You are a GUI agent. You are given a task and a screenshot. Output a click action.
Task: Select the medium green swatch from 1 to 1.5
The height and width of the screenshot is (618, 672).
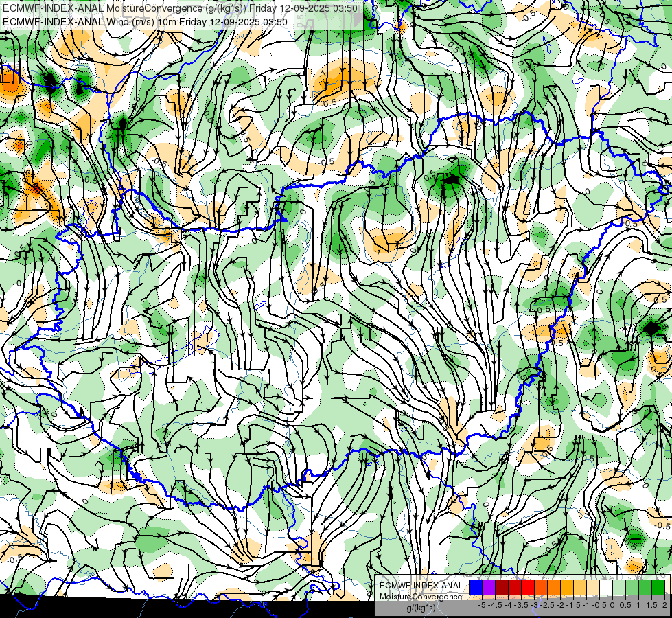point(645,587)
